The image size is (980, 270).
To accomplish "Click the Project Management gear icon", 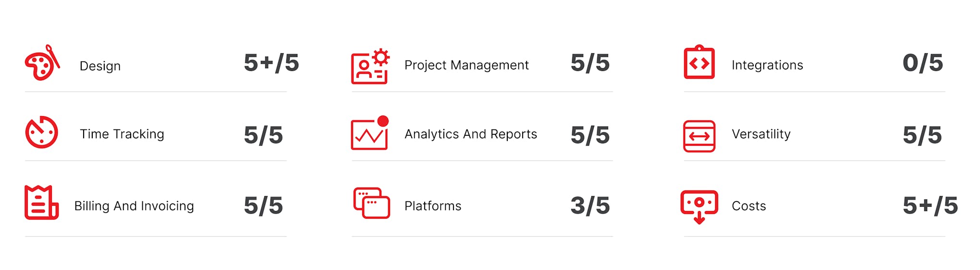I will coord(370,66).
